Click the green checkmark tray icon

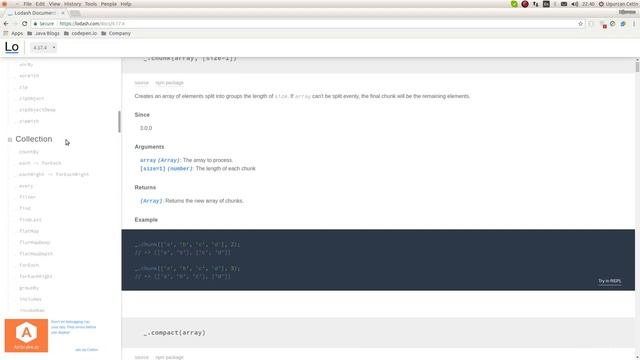[514, 4]
